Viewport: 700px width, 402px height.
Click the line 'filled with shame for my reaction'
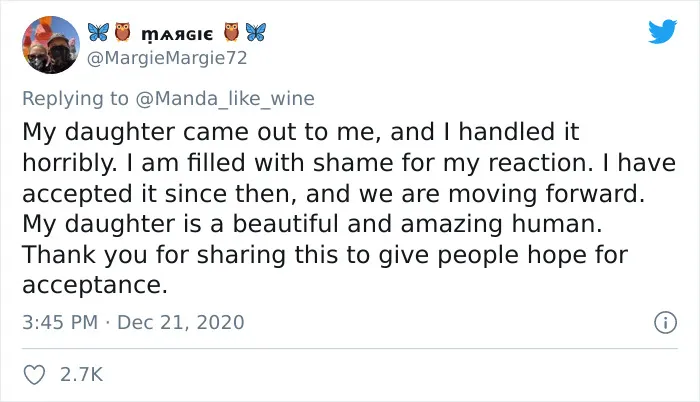[390, 163]
